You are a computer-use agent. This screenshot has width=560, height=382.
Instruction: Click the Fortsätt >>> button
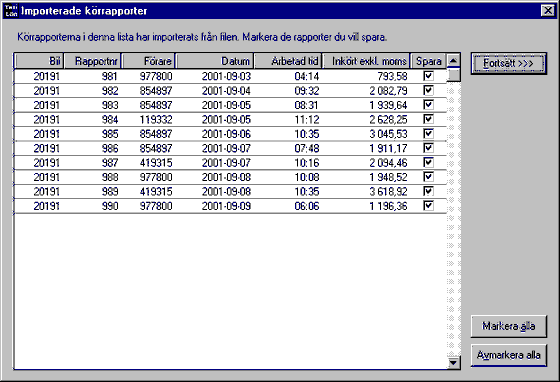click(509, 64)
